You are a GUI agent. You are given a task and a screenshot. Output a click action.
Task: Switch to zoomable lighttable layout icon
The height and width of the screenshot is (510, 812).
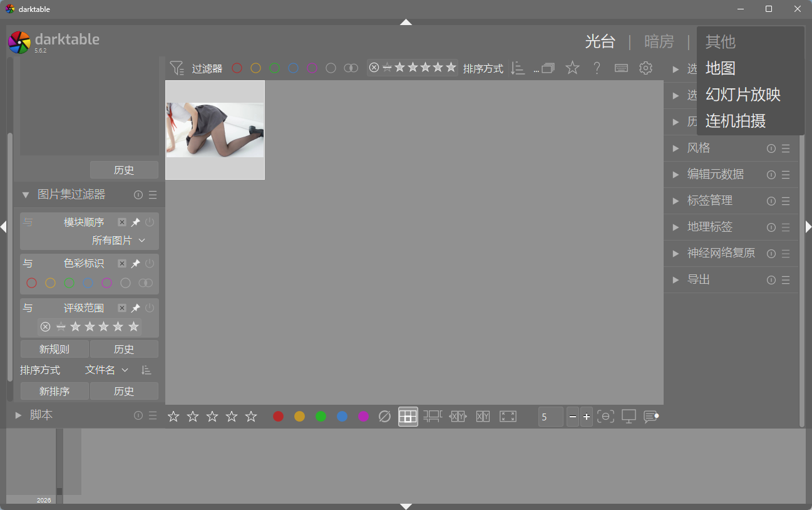[433, 417]
